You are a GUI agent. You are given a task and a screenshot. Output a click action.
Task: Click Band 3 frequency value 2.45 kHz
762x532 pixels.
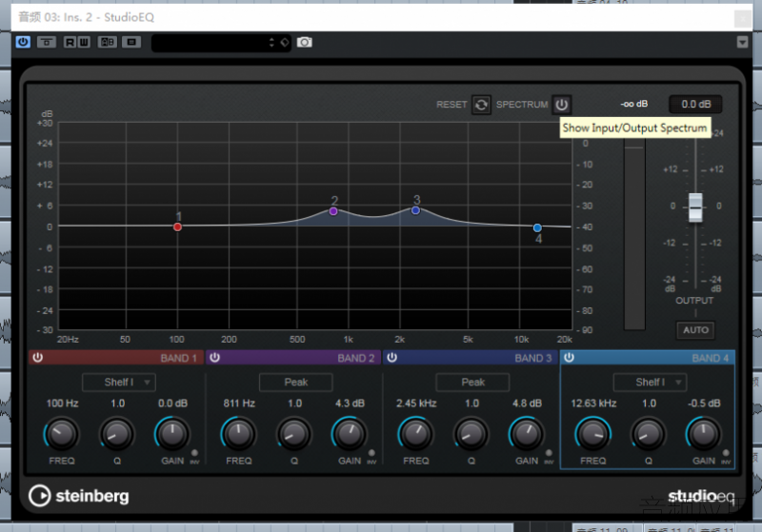coord(416,404)
